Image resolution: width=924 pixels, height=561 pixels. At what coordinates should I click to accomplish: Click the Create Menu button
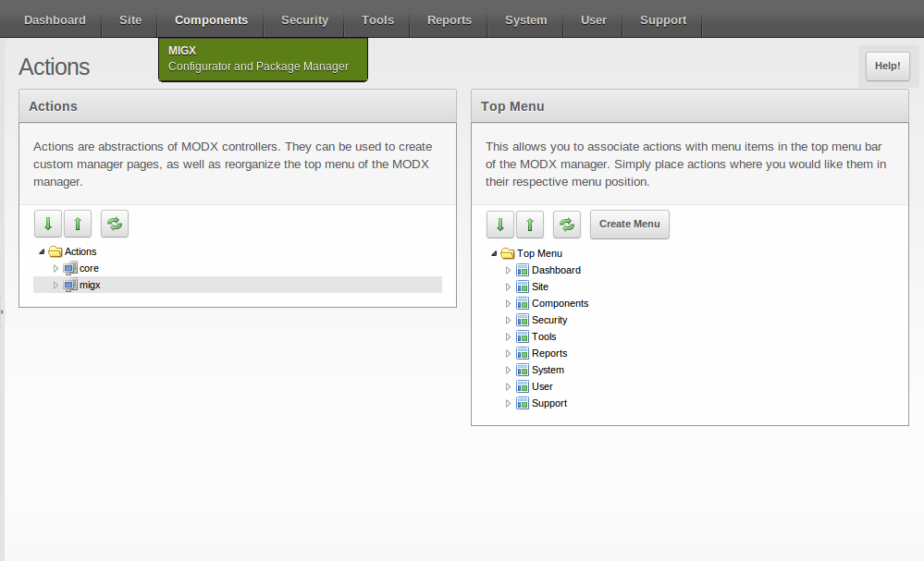click(x=629, y=225)
